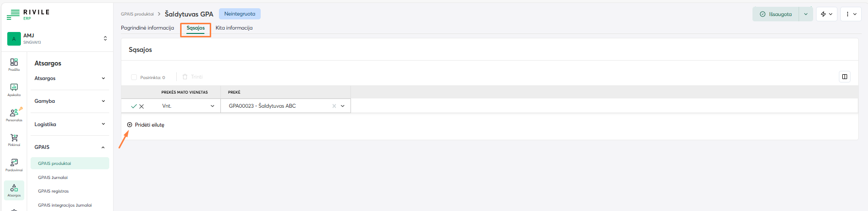This screenshot has height=211, width=868.
Task: Go to GPAIS produktai breadcrumb link
Action: 137,14
